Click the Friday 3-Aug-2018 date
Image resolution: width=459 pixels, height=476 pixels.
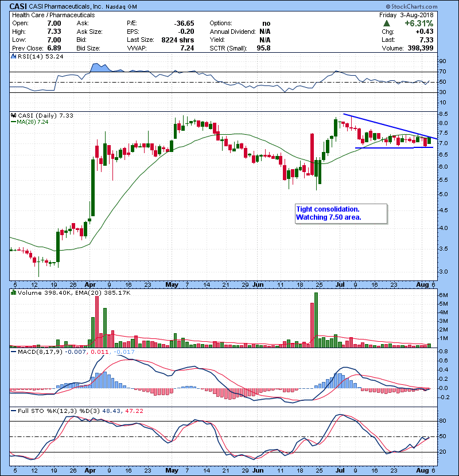point(406,15)
